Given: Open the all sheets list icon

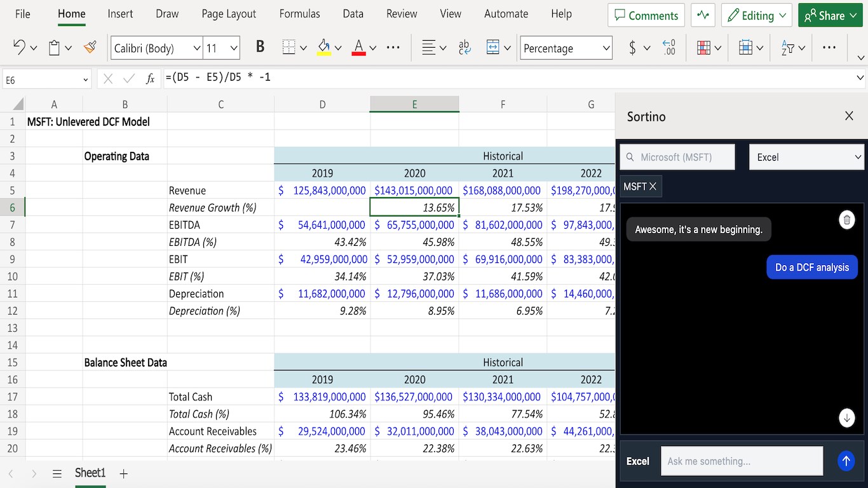Looking at the screenshot, I should coord(57,473).
